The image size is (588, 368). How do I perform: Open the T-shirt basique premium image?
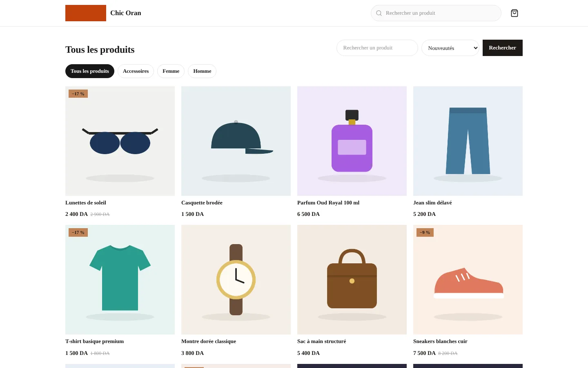tap(120, 280)
